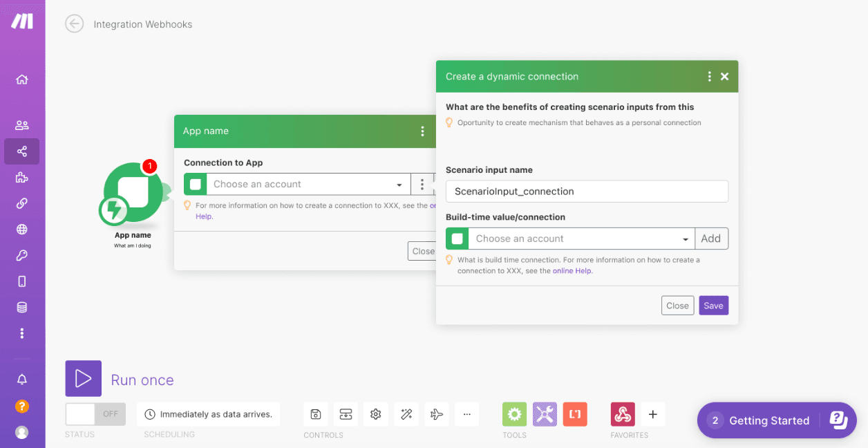Open the Home icon in sidebar

point(22,80)
